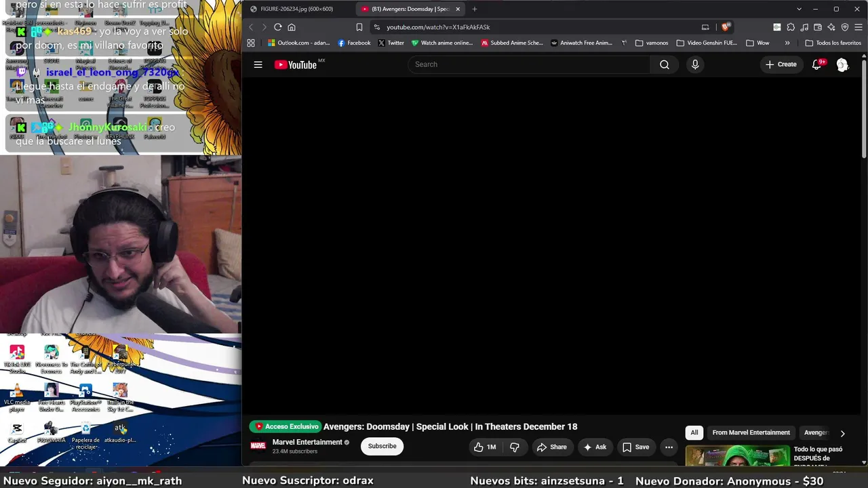Dislike the video with thumbs-down
The height and width of the screenshot is (488, 868).
[515, 447]
